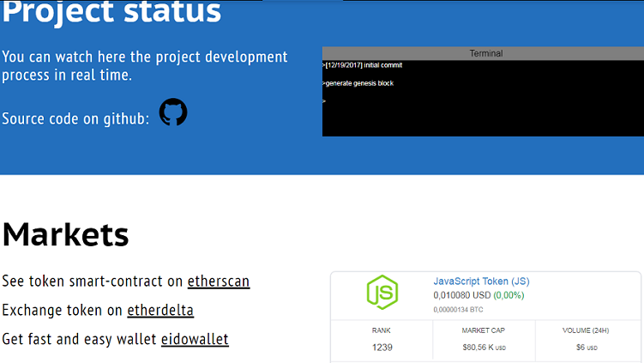The image size is (644, 363).
Task: Click the rank value 1239
Action: (x=382, y=348)
